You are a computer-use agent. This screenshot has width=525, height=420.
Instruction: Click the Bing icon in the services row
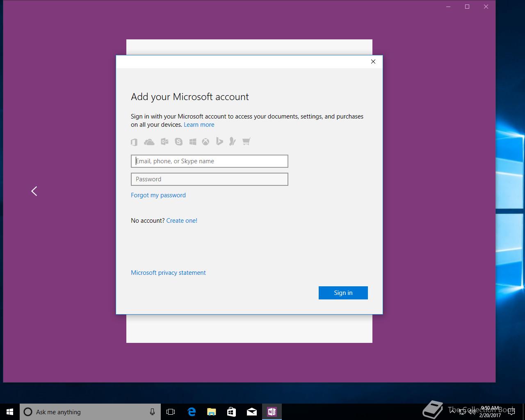[x=219, y=142]
